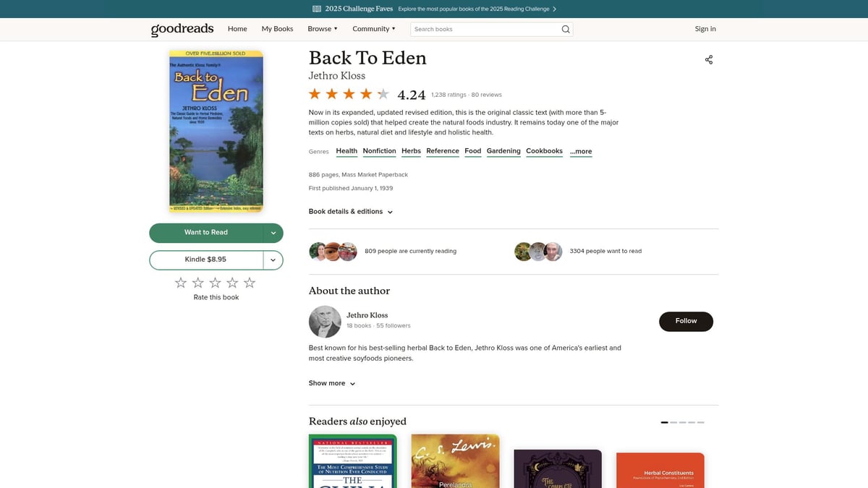Click the arrow on the Challenge banner
Screen dimensions: 868x488
pyautogui.click(x=554, y=8)
